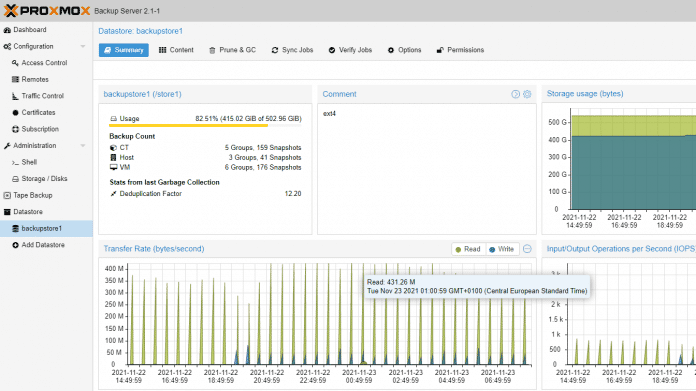Viewport: 696px width, 391px height.
Task: Click the VM monitor icon
Action: tap(114, 167)
